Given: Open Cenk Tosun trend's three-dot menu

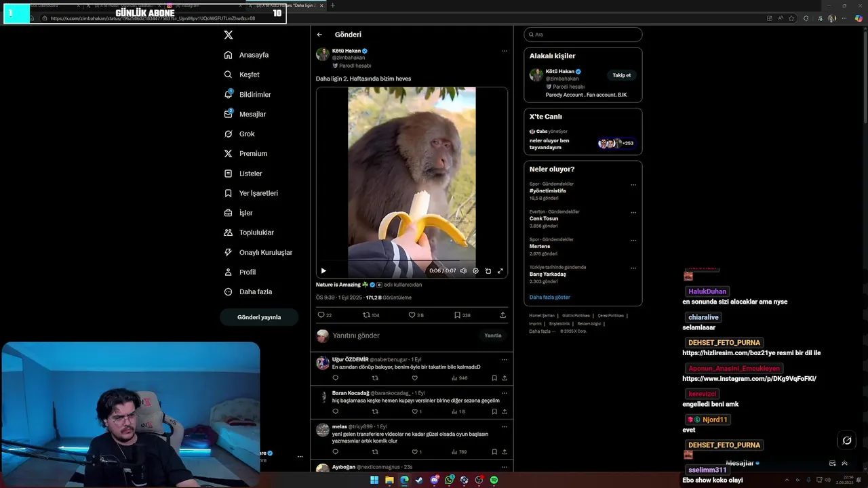Looking at the screenshot, I should [633, 213].
